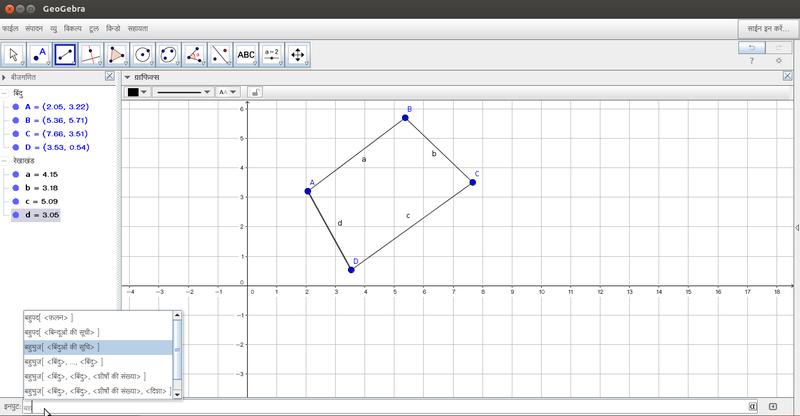Select the Segment between two points tool
Viewport: 800px width, 416px height.
[x=65, y=55]
